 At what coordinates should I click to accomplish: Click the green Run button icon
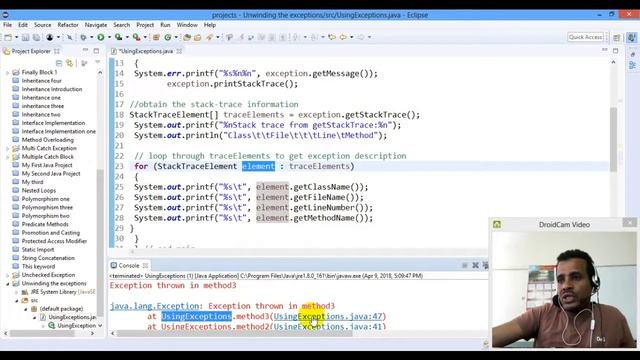[x=100, y=37]
